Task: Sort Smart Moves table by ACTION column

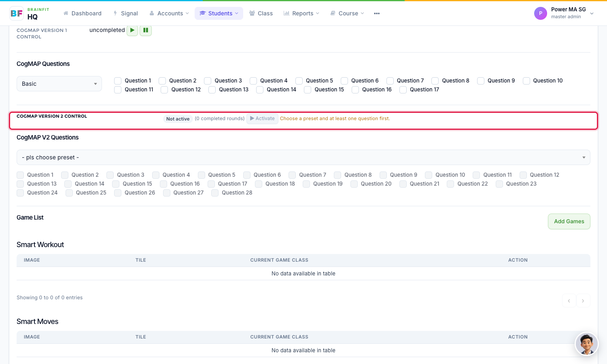Action: pyautogui.click(x=518, y=337)
